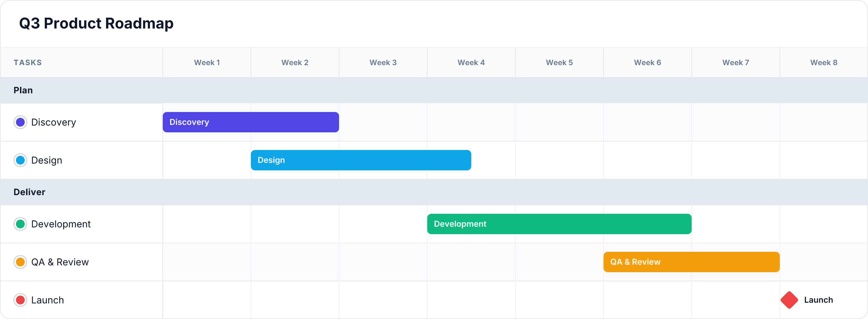
Task: Select the blue Design timeline bar
Action: click(361, 160)
